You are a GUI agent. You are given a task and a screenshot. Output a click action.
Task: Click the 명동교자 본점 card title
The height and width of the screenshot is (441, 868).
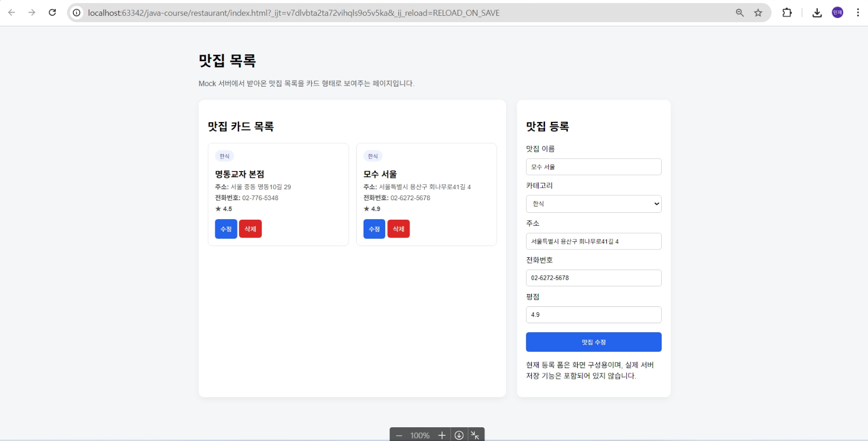click(240, 174)
